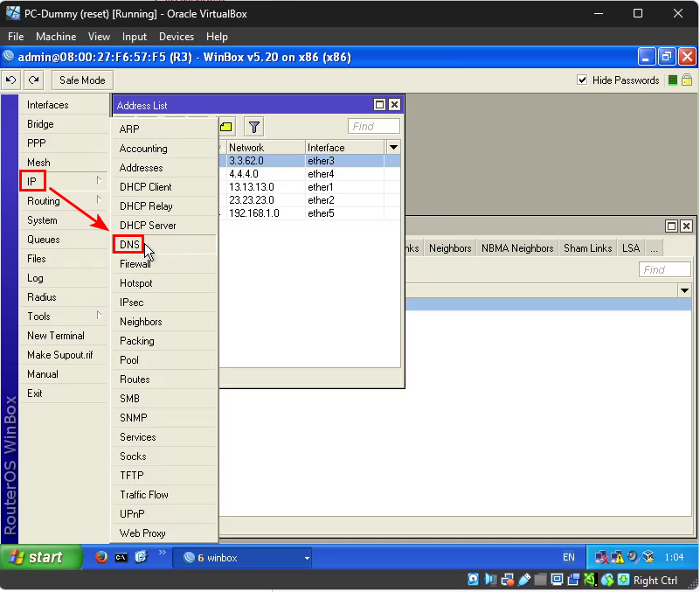Sort by the Network column header
This screenshot has height=592, width=700.
(265, 148)
